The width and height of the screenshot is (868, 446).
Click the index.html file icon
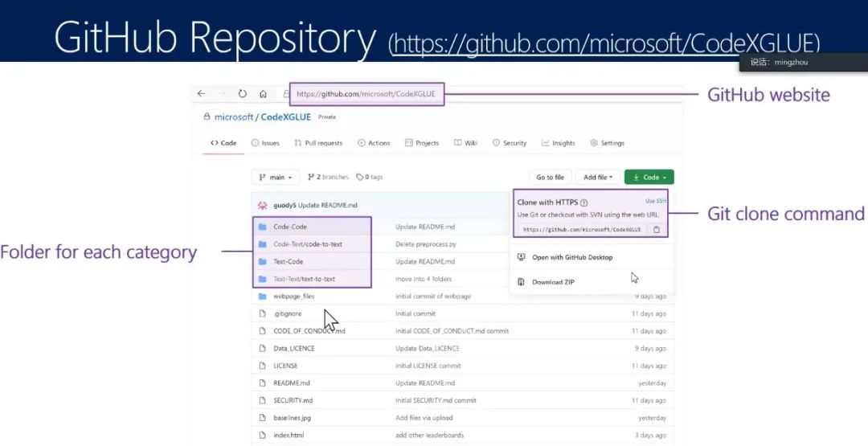tap(262, 435)
